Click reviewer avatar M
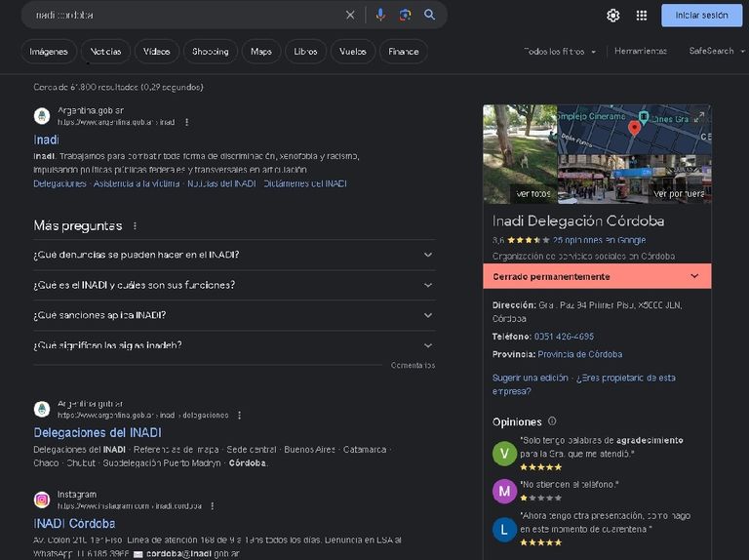749x560 pixels. pyautogui.click(x=504, y=491)
